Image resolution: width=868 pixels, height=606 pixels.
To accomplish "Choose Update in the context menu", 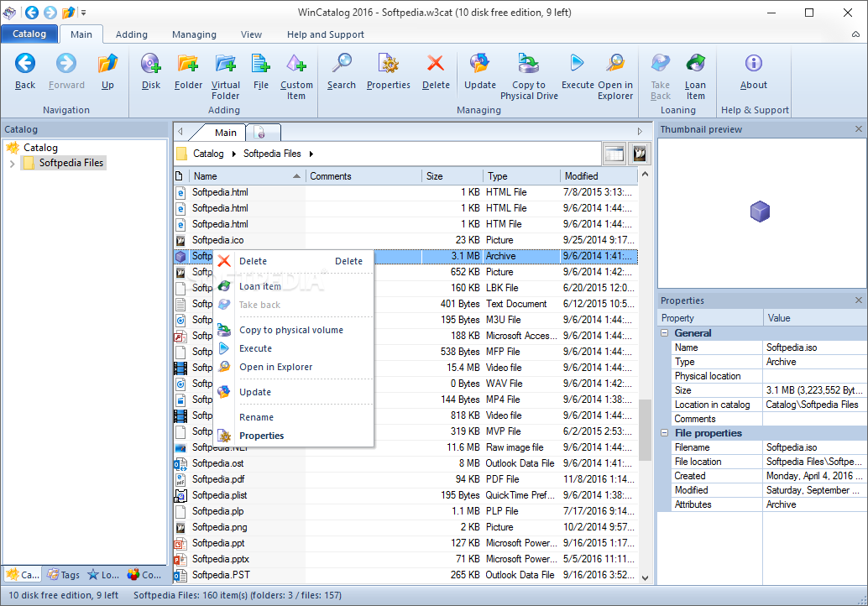I will click(x=294, y=392).
